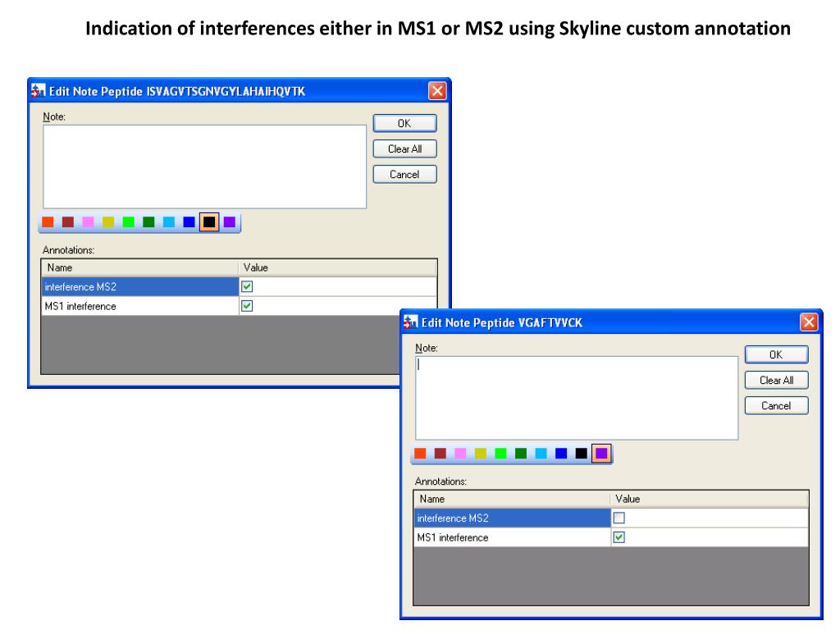
Task: Click the Name column header in the VGAFTVVCK dialog
Action: pos(512,500)
